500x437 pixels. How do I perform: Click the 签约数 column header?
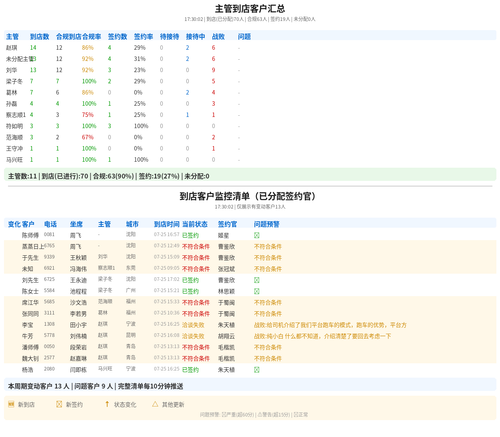coord(118,37)
